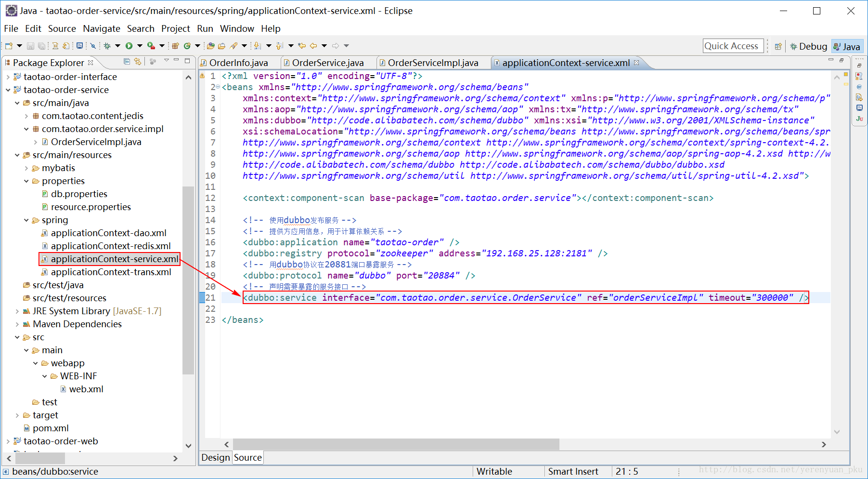The height and width of the screenshot is (479, 868).
Task: Open the Project menu
Action: pyautogui.click(x=175, y=28)
